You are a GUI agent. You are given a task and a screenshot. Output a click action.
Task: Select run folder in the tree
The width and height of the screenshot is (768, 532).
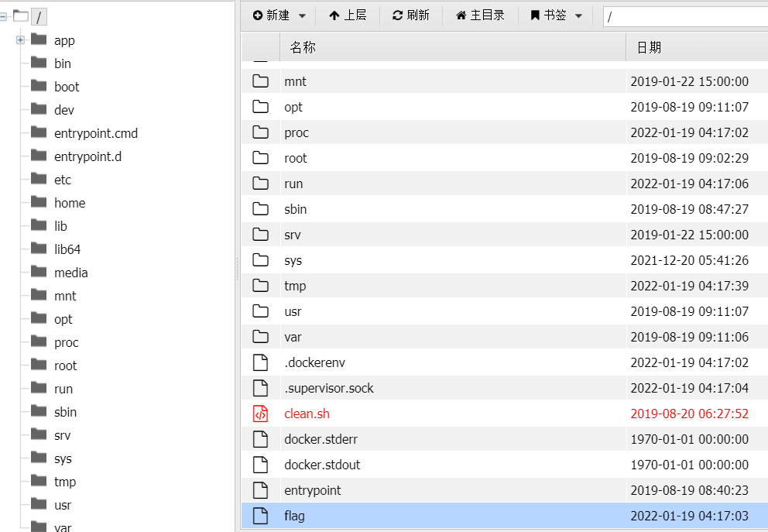[63, 389]
